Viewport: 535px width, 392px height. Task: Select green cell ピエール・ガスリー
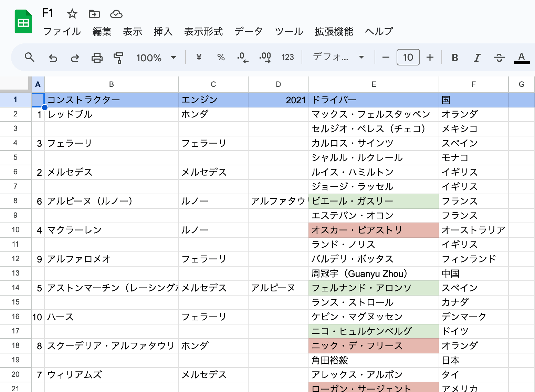coord(374,201)
